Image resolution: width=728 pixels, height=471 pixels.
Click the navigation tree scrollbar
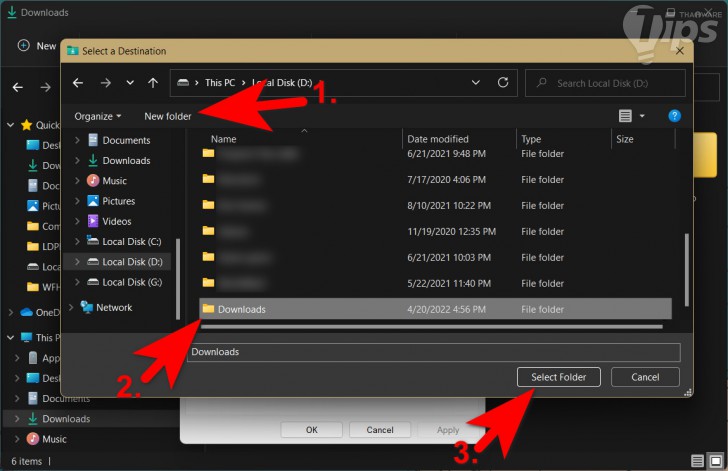177,279
